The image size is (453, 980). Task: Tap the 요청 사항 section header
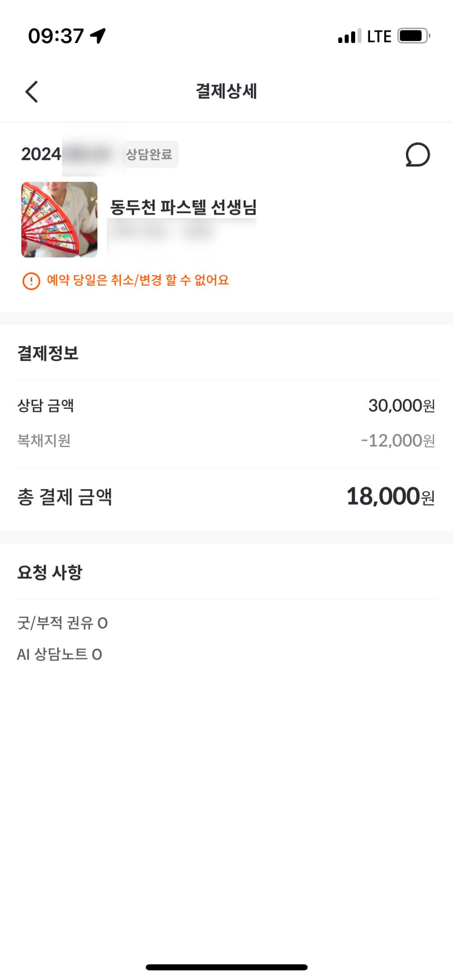(x=50, y=573)
